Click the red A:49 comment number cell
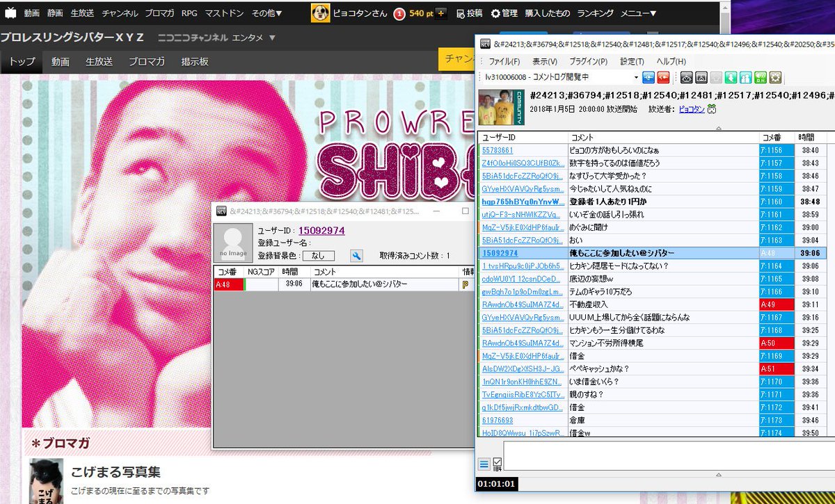 777,304
